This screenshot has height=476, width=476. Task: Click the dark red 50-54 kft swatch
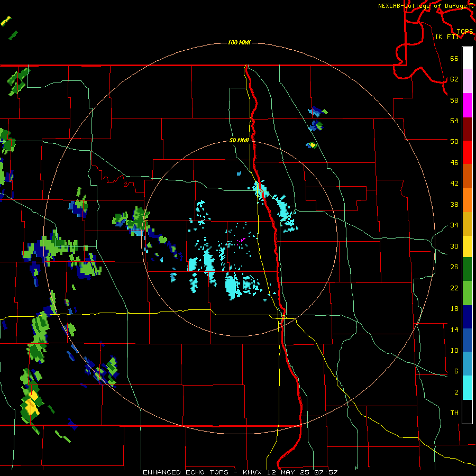[x=467, y=129]
